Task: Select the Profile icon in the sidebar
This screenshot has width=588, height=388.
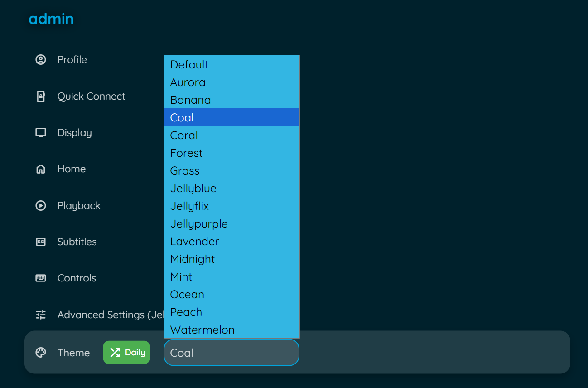Action: pyautogui.click(x=41, y=59)
